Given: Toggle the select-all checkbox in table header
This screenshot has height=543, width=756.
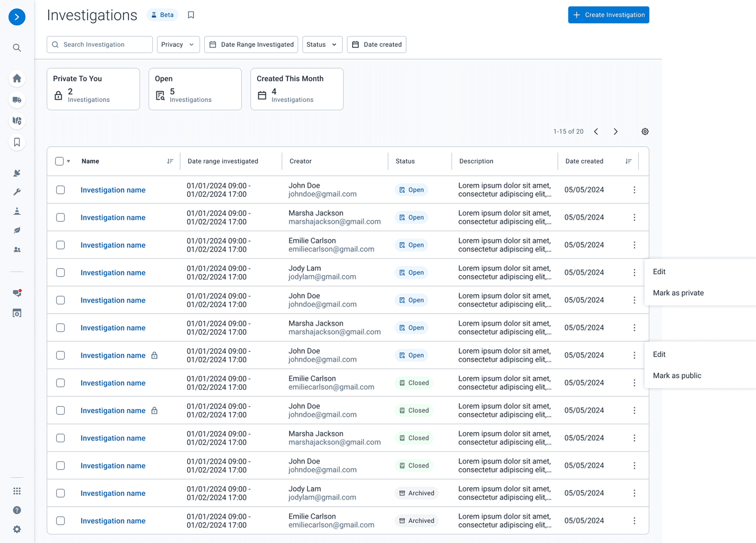Looking at the screenshot, I should (59, 161).
